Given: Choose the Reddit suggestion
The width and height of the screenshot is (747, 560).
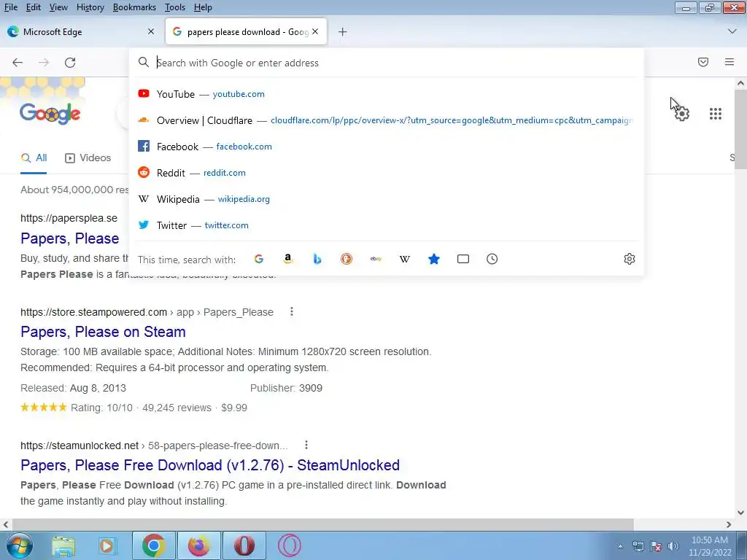Looking at the screenshot, I should [x=387, y=172].
